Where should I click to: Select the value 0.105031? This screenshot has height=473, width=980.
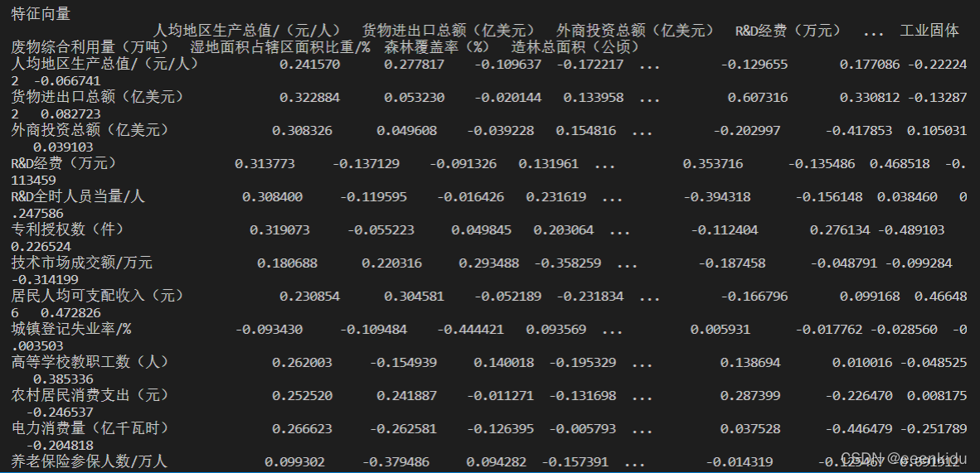click(937, 131)
